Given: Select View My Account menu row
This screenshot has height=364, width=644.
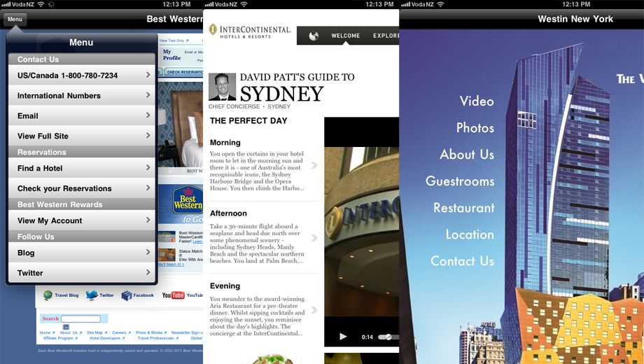Looking at the screenshot, I should pos(82,220).
